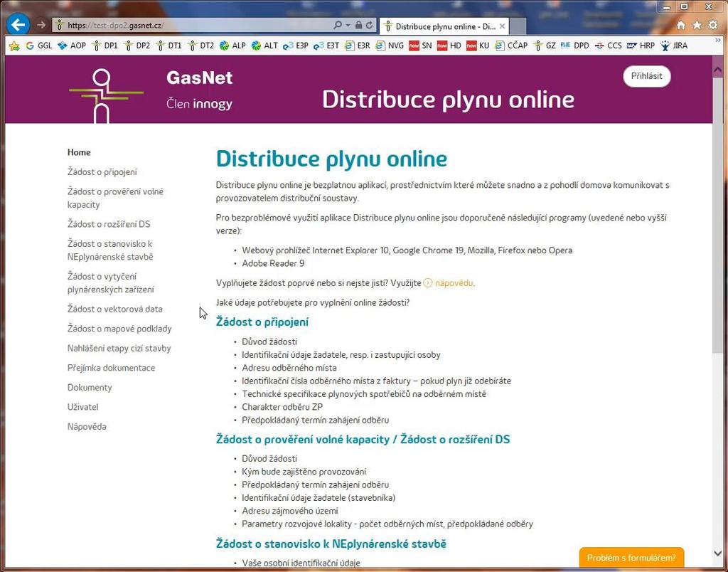This screenshot has height=572, width=728.
Task: Go back using the browser back arrow
Action: coord(18,25)
